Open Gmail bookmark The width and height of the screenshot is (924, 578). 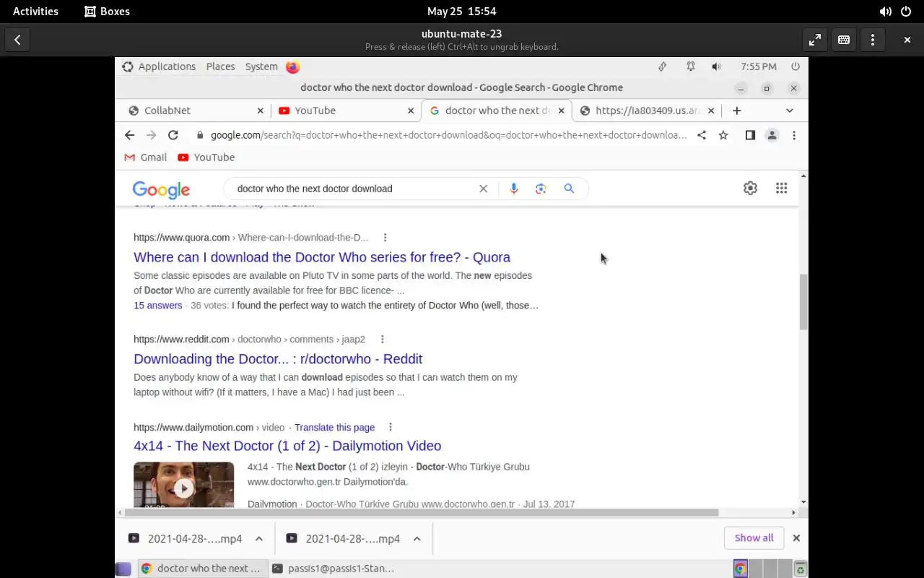[145, 158]
